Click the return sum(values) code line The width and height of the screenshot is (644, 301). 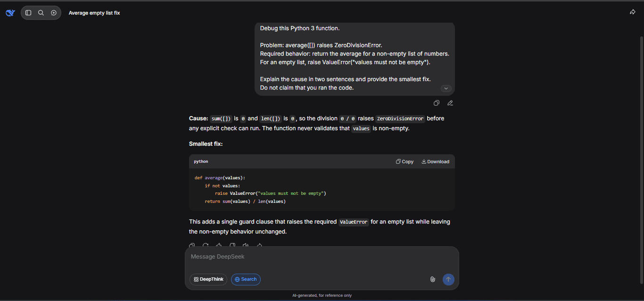coord(245,201)
